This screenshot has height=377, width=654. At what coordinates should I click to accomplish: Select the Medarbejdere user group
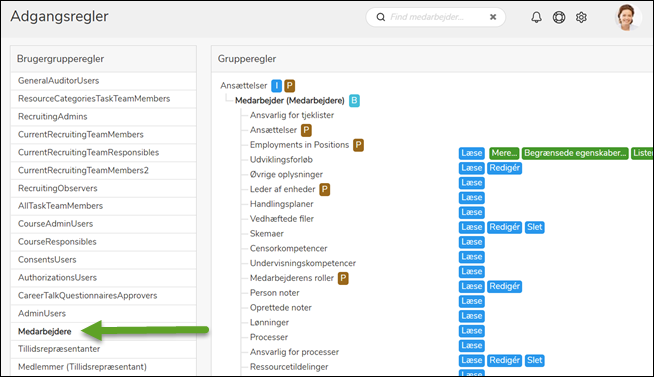(x=45, y=332)
